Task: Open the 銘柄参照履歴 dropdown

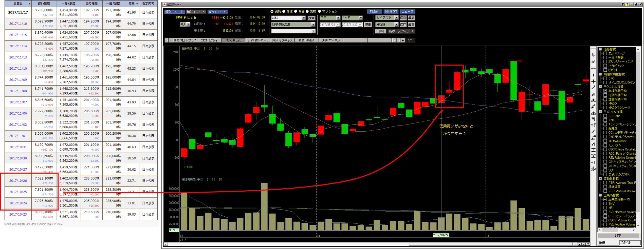Action: coord(313,25)
